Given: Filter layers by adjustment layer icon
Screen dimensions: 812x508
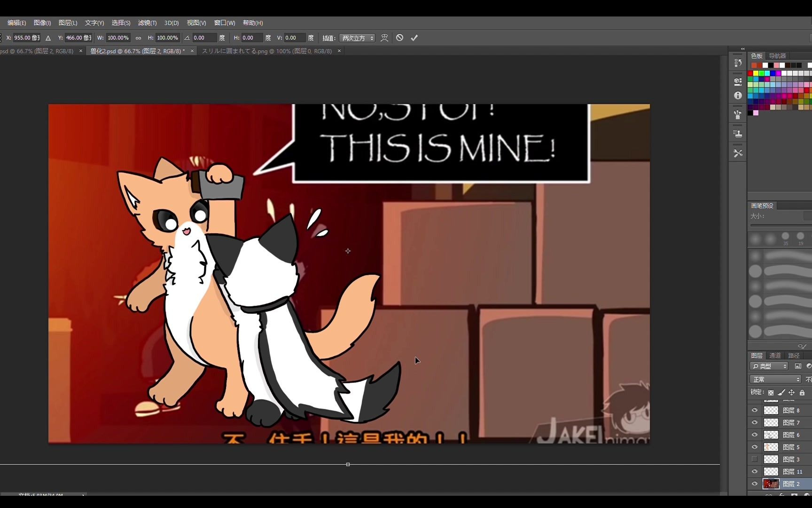Looking at the screenshot, I should click(809, 366).
